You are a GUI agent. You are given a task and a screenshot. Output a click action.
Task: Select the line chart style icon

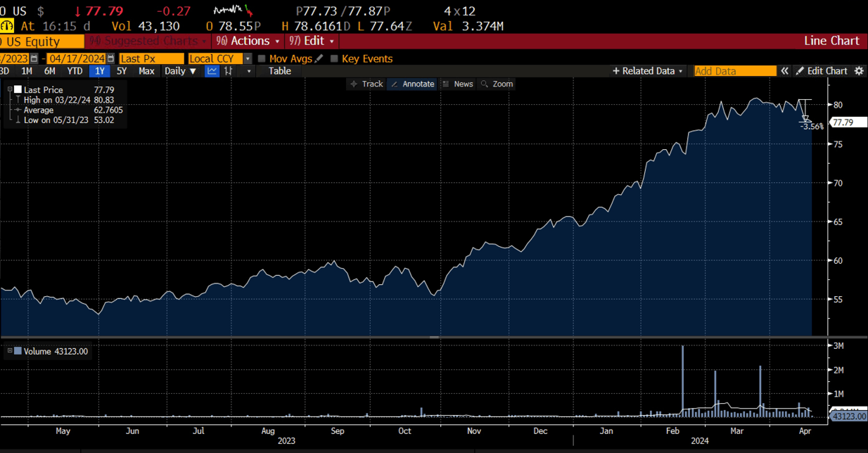pos(212,71)
